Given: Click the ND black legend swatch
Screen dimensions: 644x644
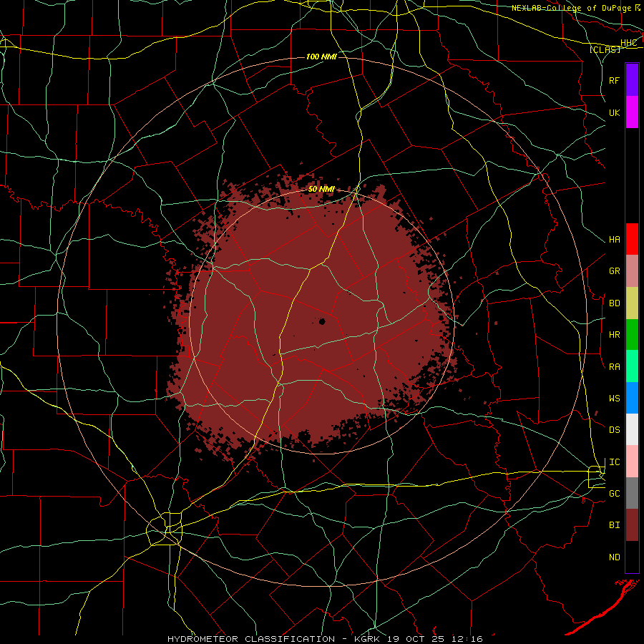Looking at the screenshot, I should point(632,557).
